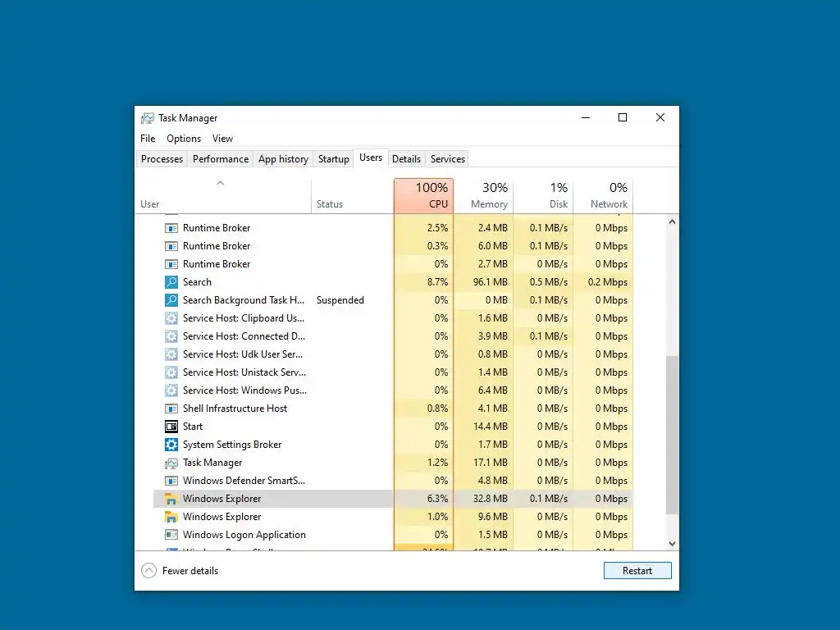Click the Service Host: Unistack gear icon
This screenshot has width=840, height=630.
pyautogui.click(x=171, y=372)
